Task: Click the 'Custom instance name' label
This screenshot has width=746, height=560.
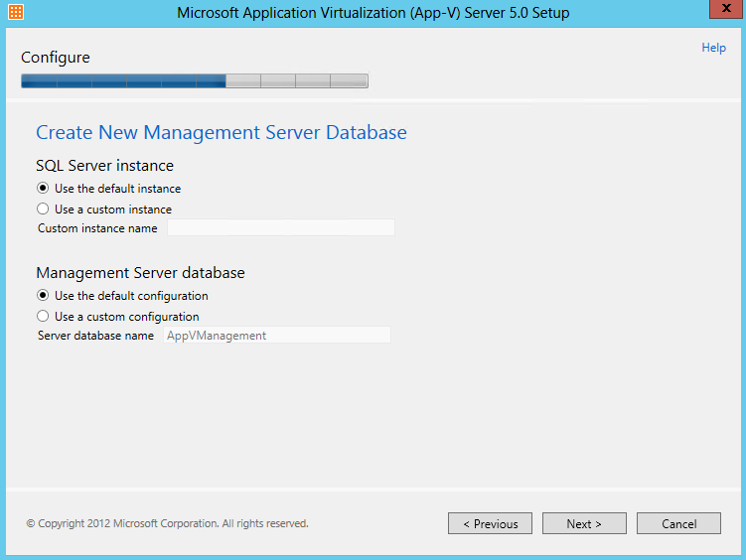Action: [97, 228]
